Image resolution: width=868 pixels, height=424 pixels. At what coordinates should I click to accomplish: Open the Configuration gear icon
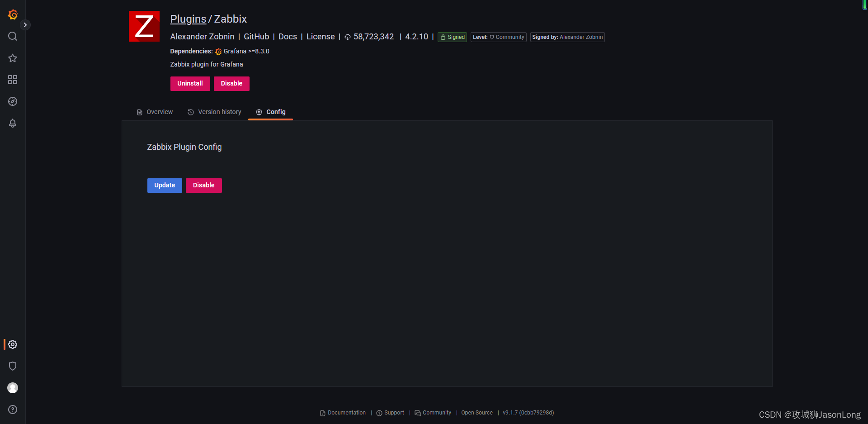(x=13, y=344)
